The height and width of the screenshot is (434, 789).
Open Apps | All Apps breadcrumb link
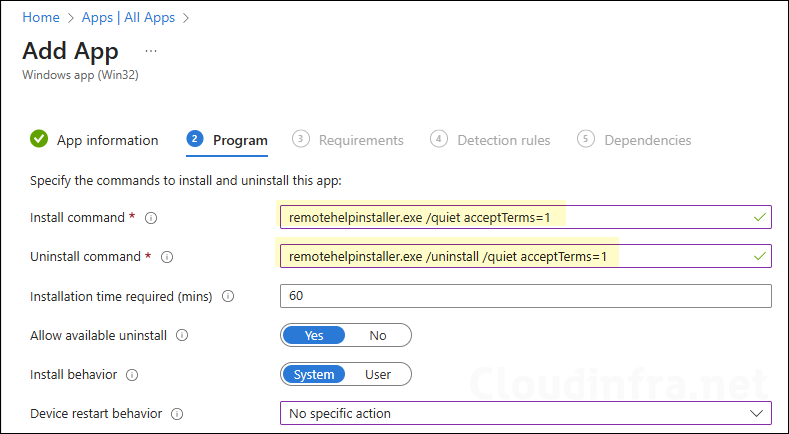pyautogui.click(x=129, y=17)
